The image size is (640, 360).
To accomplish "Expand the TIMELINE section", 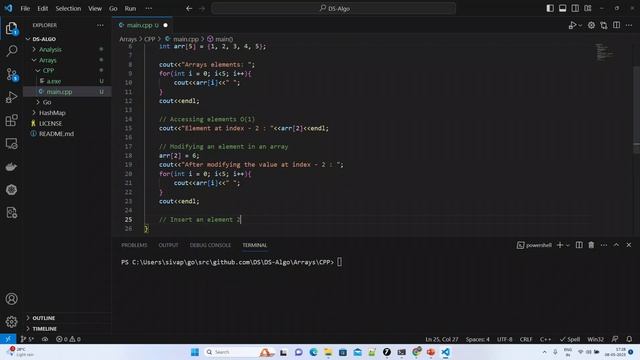I will [44, 329].
